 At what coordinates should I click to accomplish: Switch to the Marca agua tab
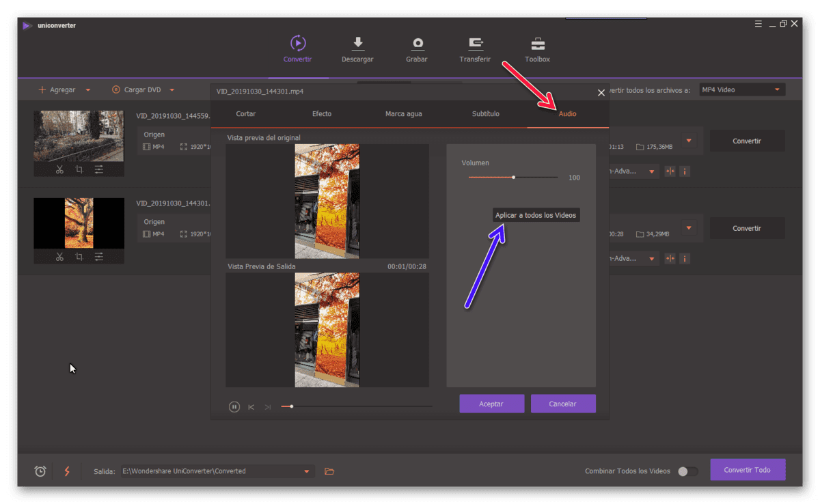click(x=404, y=114)
